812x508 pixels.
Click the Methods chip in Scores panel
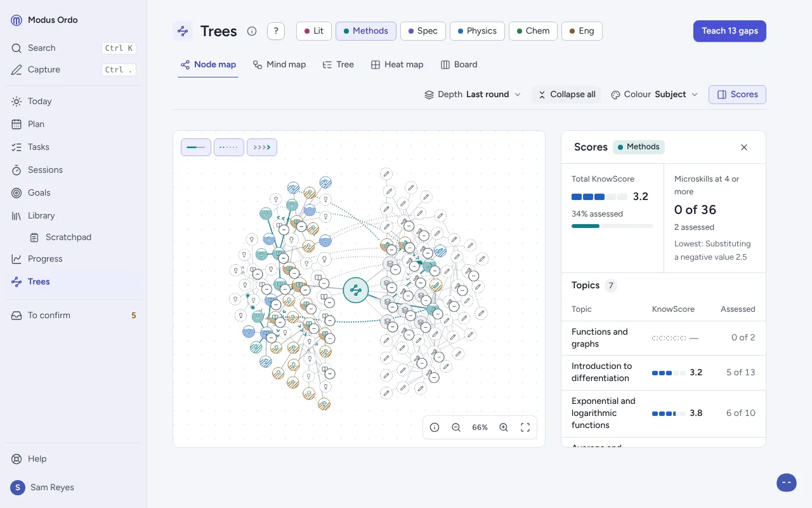(x=639, y=147)
